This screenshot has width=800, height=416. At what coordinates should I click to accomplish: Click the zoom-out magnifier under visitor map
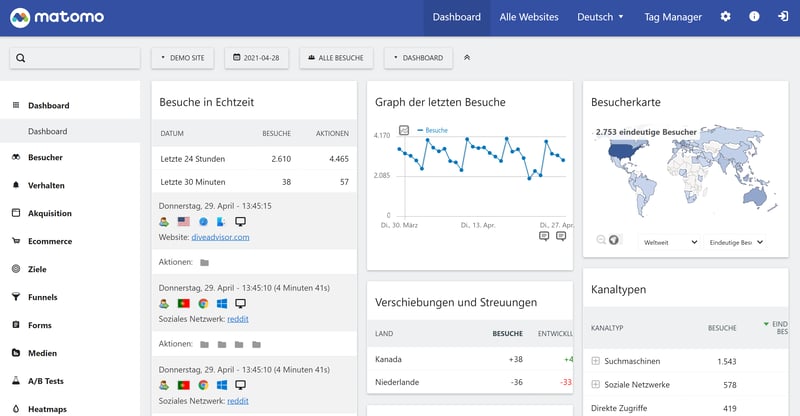coord(601,240)
